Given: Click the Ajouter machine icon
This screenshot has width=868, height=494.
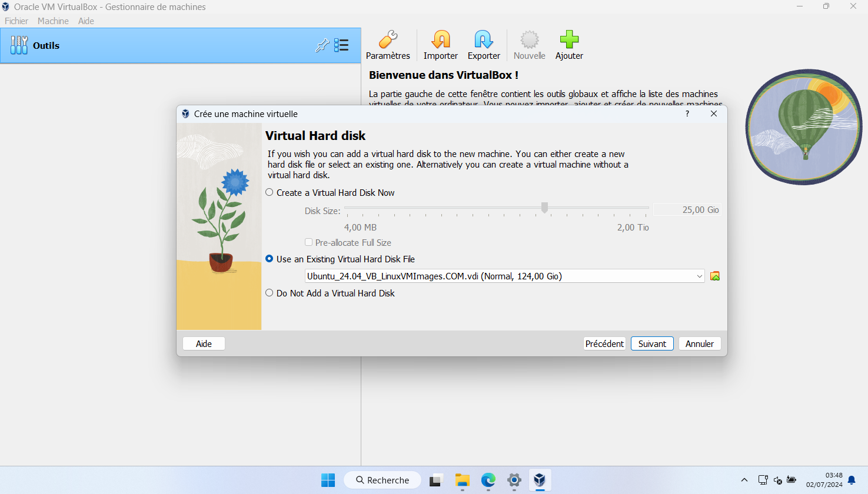Looking at the screenshot, I should [569, 40].
